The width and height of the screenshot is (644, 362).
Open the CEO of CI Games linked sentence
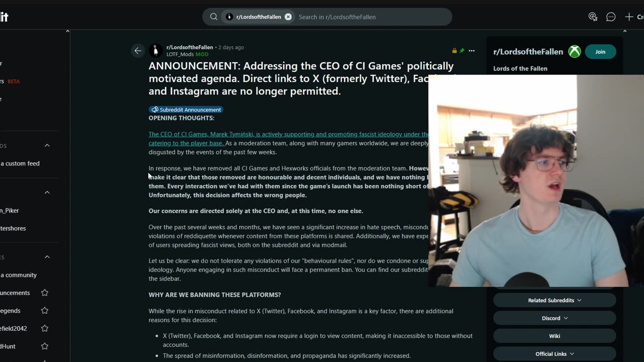tap(288, 139)
